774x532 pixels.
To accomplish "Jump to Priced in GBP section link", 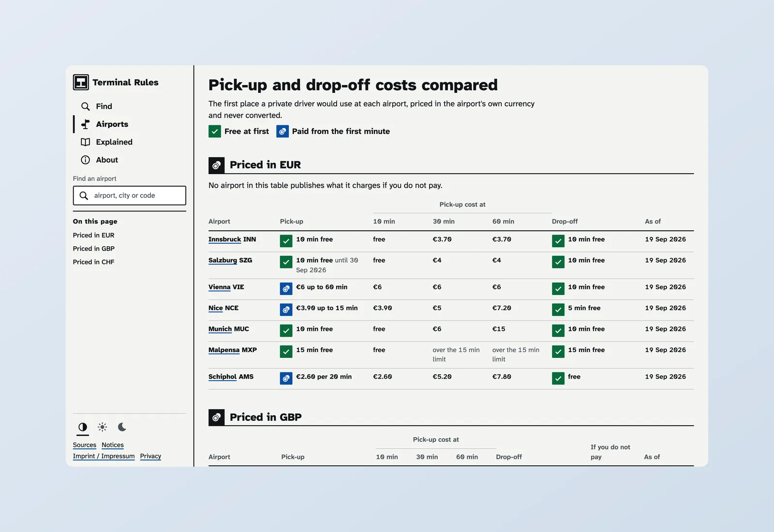I will point(94,249).
